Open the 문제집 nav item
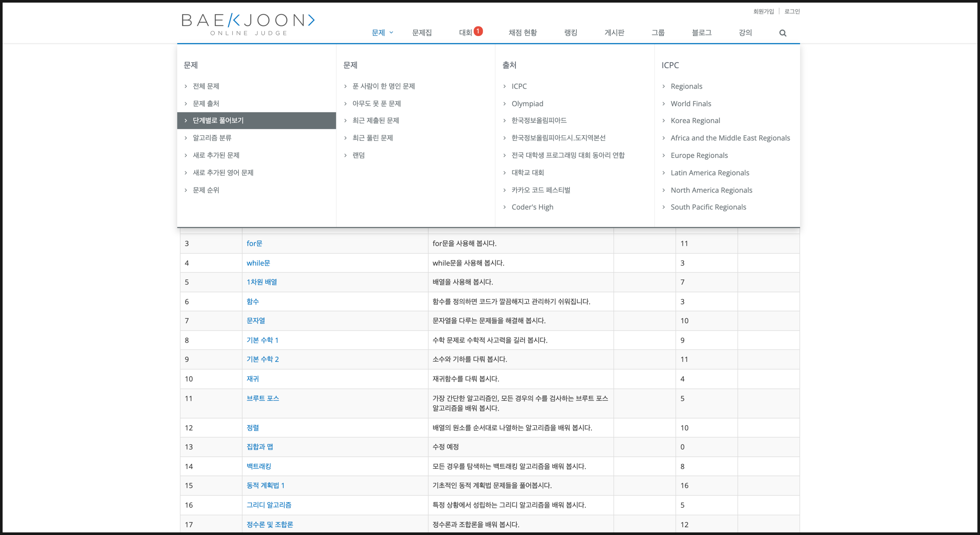The height and width of the screenshot is (535, 980). (422, 33)
